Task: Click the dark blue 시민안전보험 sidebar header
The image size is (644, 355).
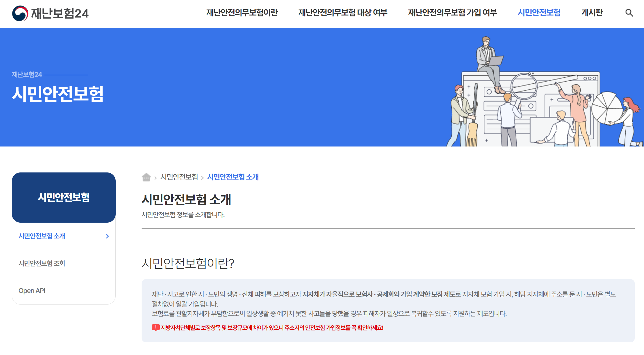Action: pyautogui.click(x=63, y=197)
